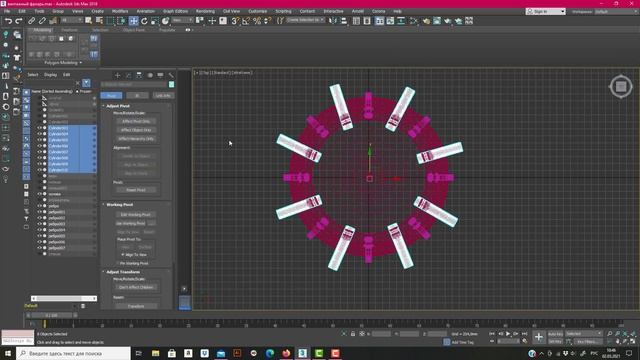The width and height of the screenshot is (640, 360).
Task: Toggle visibility eye of Cylinder010
Action: click(40, 170)
